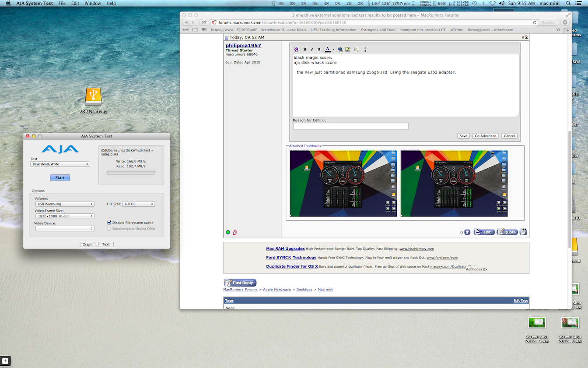The width and height of the screenshot is (588, 368).
Task: Click the AJA test progress bar
Action: (x=131, y=173)
